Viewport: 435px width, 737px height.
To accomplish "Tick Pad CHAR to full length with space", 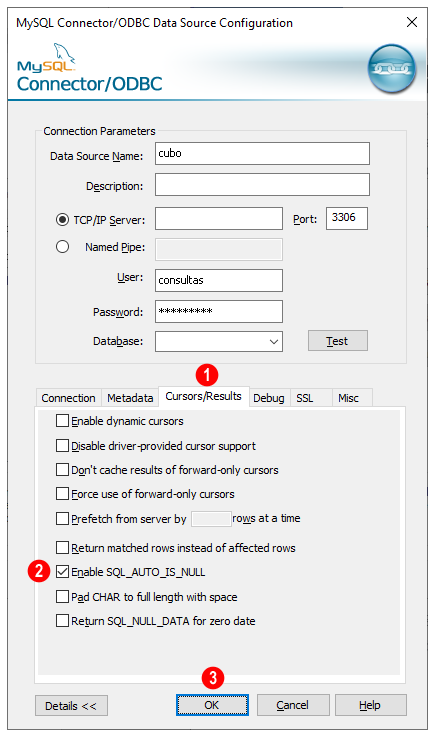I will click(x=62, y=596).
